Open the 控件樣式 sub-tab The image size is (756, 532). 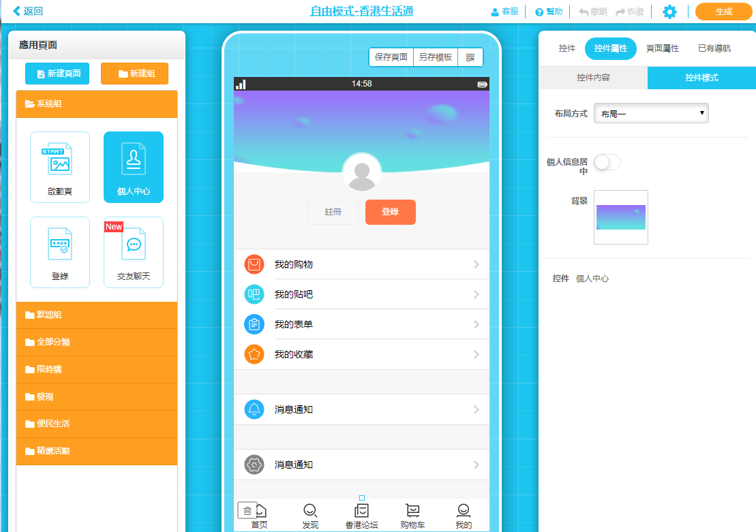701,78
